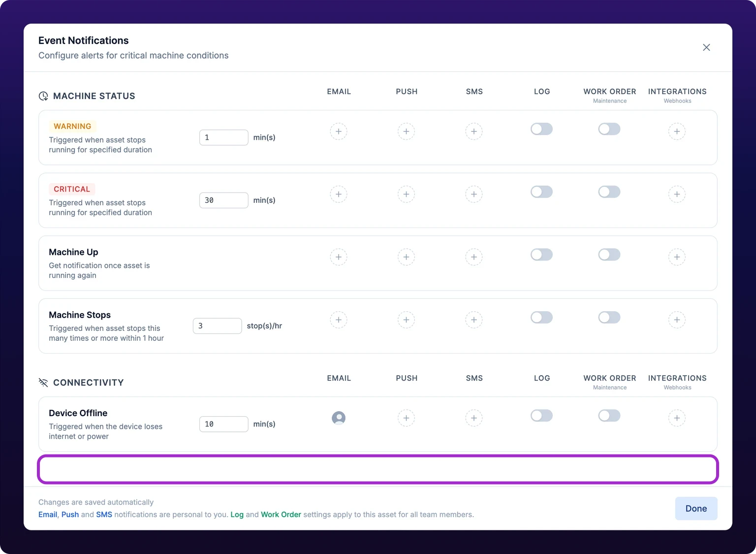
Task: Click the CRITICAL duration minutes field
Action: point(223,200)
